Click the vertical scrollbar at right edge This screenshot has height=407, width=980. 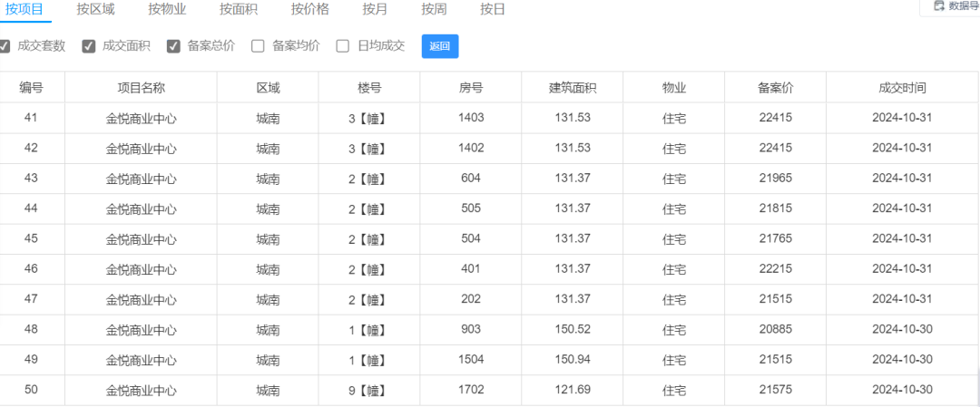pos(977,387)
